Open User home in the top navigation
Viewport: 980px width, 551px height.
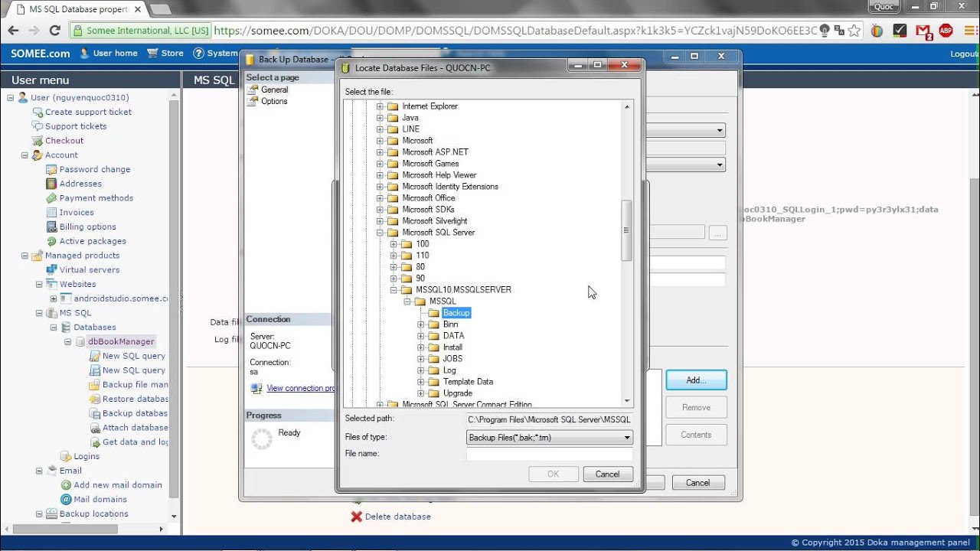(109, 54)
